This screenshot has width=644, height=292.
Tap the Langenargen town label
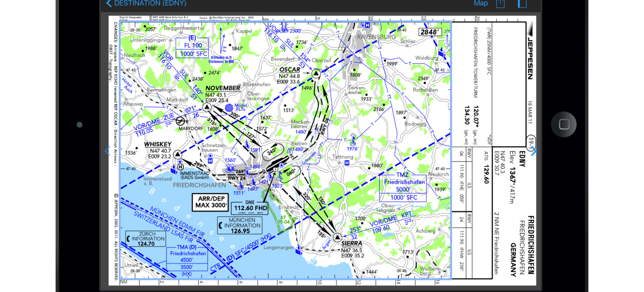pos(279,248)
